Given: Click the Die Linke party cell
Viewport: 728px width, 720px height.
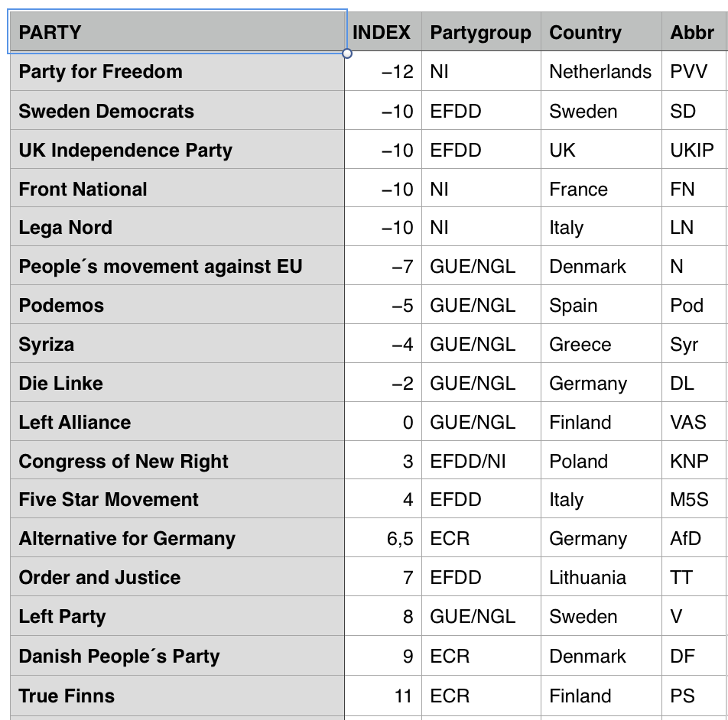Looking at the screenshot, I should click(x=177, y=384).
